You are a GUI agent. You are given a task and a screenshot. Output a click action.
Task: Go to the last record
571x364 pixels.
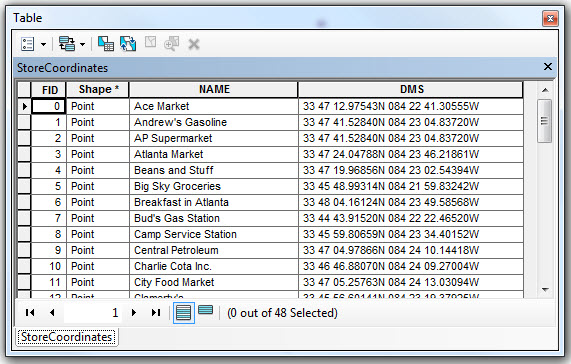(x=156, y=312)
